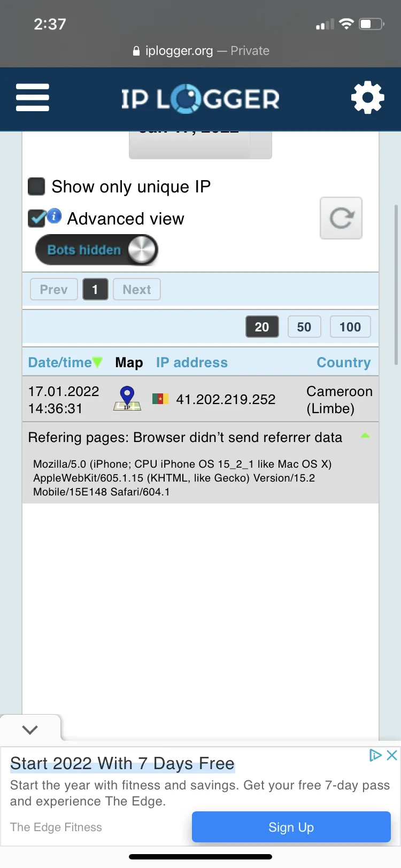Click the partially hidden date selector button
Viewport: 401px width, 868px height.
[x=200, y=145]
